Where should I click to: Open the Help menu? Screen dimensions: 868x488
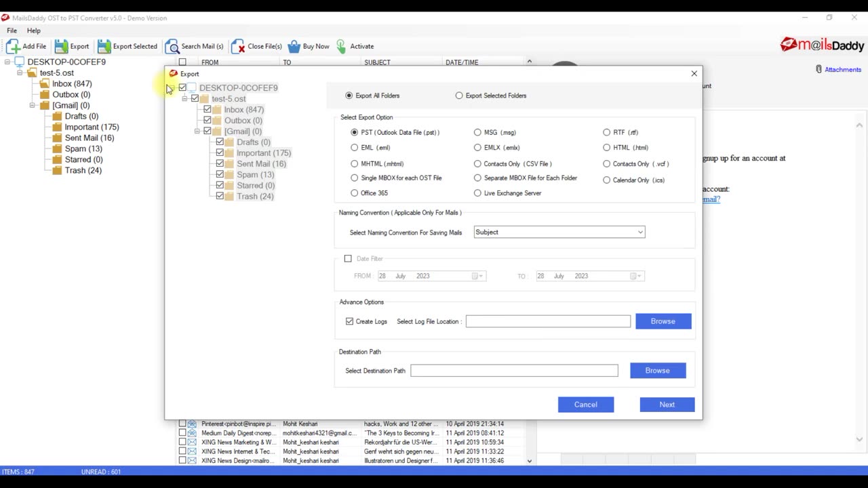coord(33,30)
